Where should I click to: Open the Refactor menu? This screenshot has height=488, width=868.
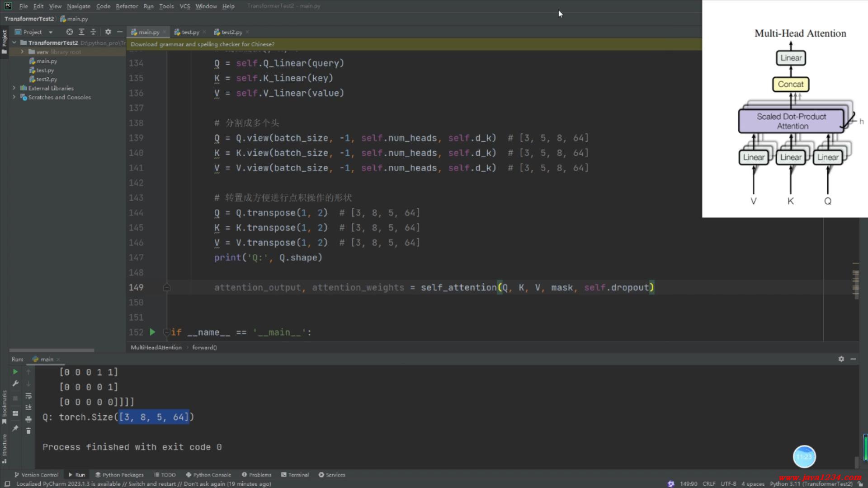click(x=127, y=6)
